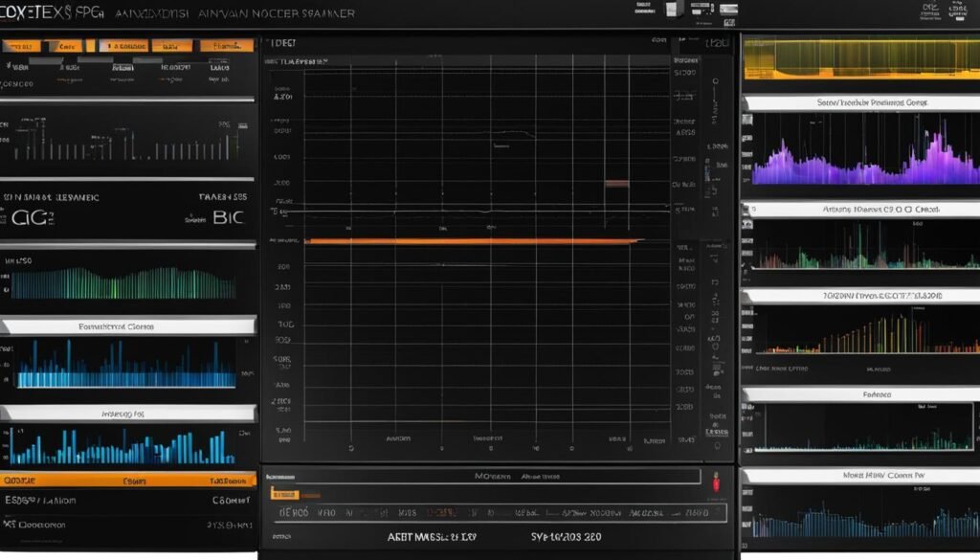Screen dimensions: 980x560
Task: Click the orange header bar at the bottom left
Action: point(128,480)
